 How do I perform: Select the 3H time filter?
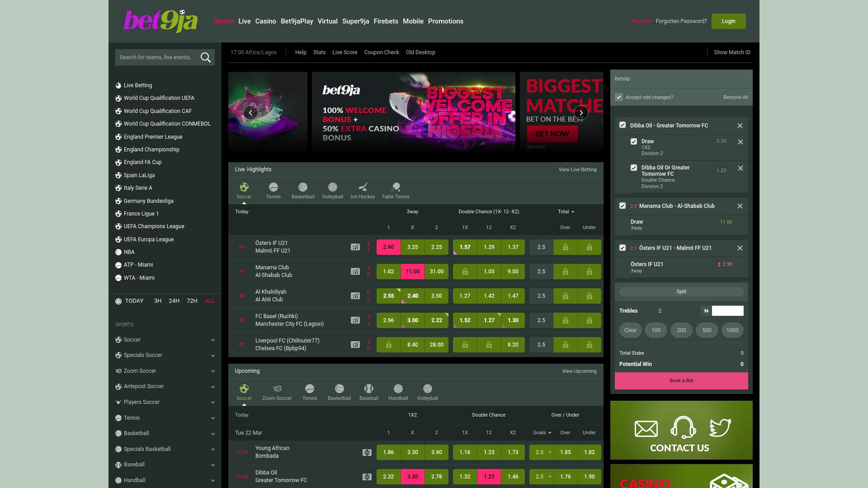pyautogui.click(x=158, y=301)
